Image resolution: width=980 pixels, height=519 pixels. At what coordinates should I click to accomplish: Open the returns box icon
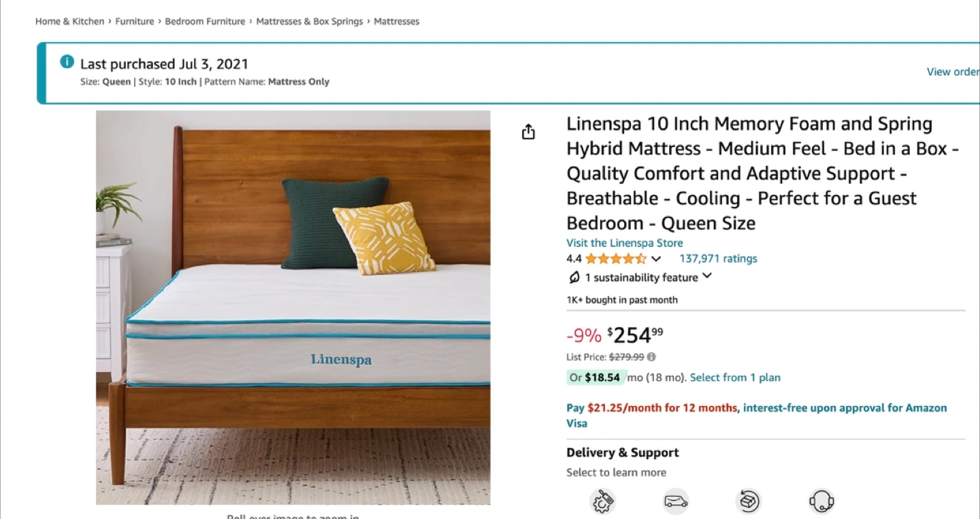coord(749,502)
